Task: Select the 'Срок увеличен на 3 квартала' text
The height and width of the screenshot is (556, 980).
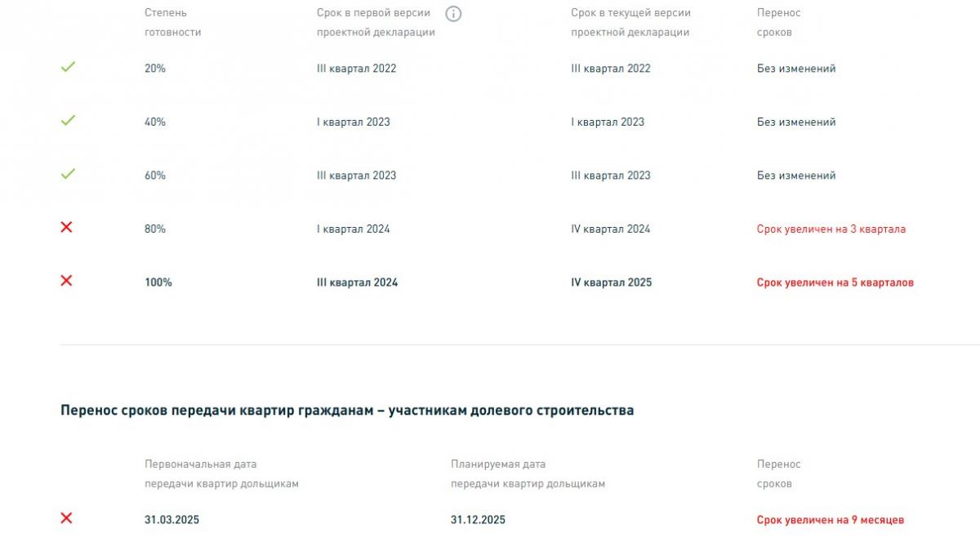Action: tap(831, 229)
